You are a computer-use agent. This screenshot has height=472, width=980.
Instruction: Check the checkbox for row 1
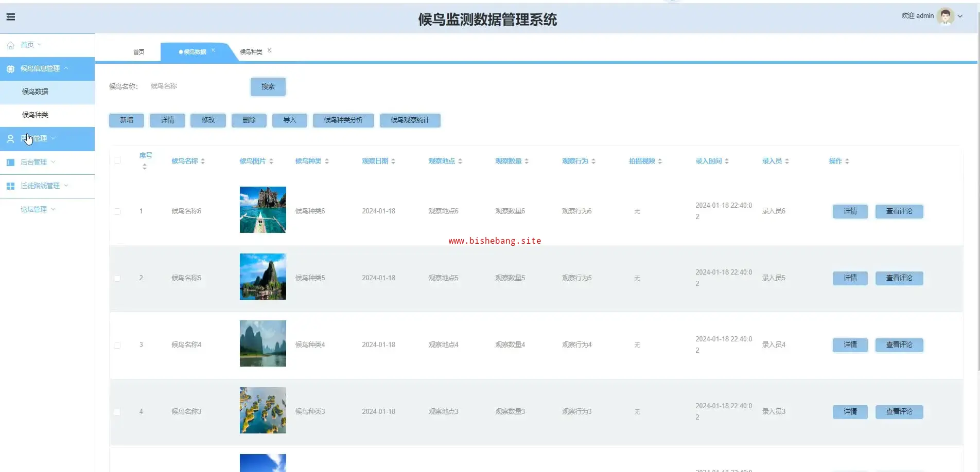coord(117,211)
